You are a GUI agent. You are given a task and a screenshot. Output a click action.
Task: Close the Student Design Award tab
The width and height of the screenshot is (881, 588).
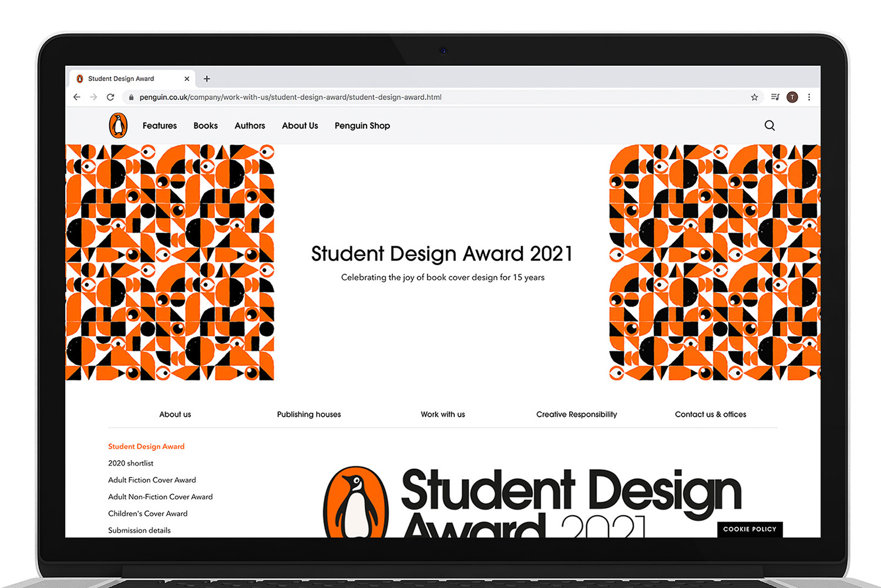187,79
